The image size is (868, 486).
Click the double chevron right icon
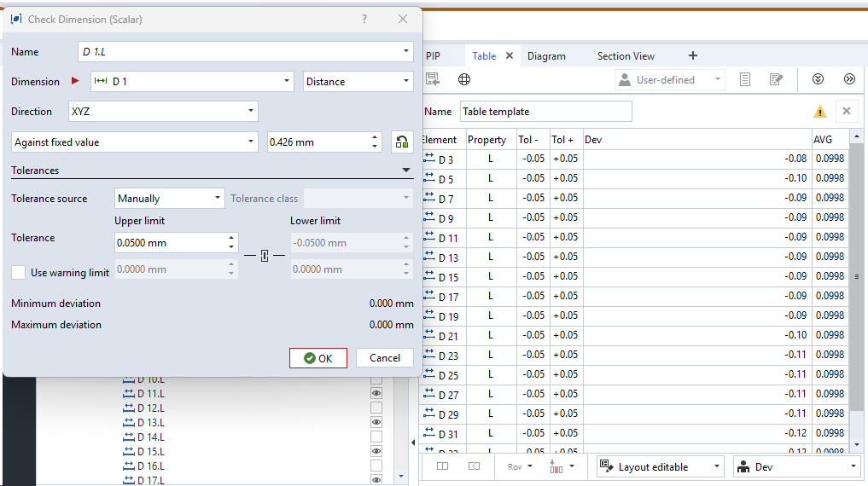(849, 79)
